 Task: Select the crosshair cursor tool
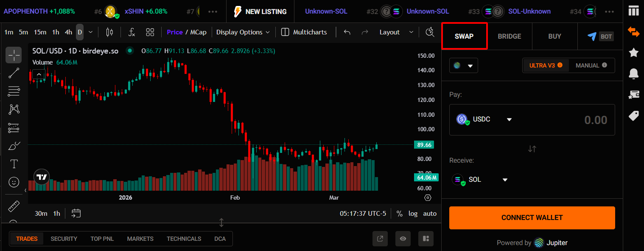(14, 55)
